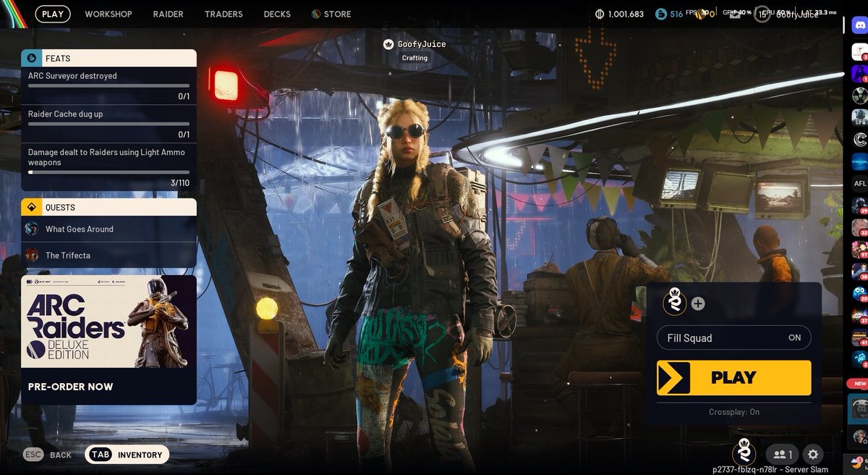Click the Raider Cache dug up feat

tap(109, 123)
